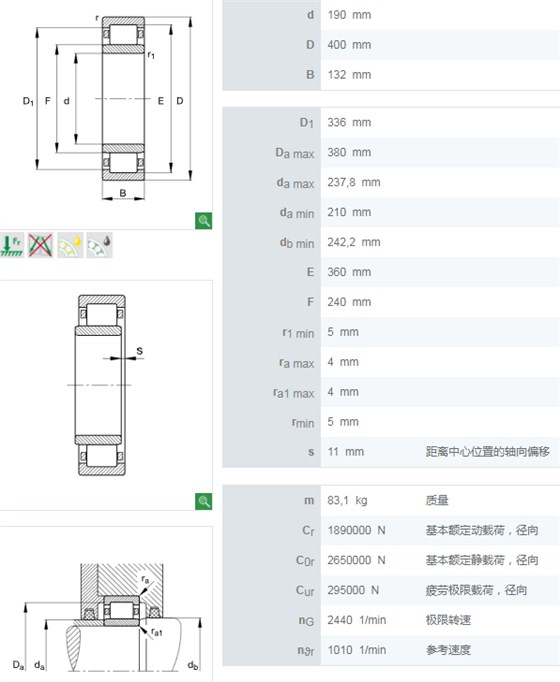The width and height of the screenshot is (560, 682).
Task: Open the bearing dimension drawing with D1, F, d labels
Action: 108,107
